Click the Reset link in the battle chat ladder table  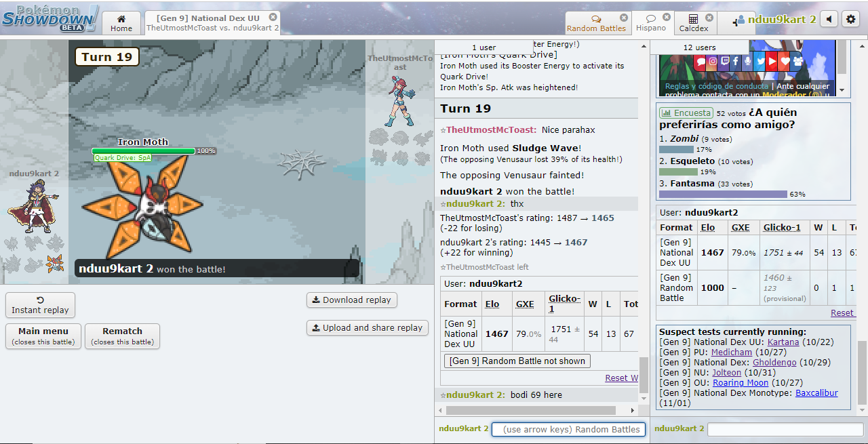point(621,378)
